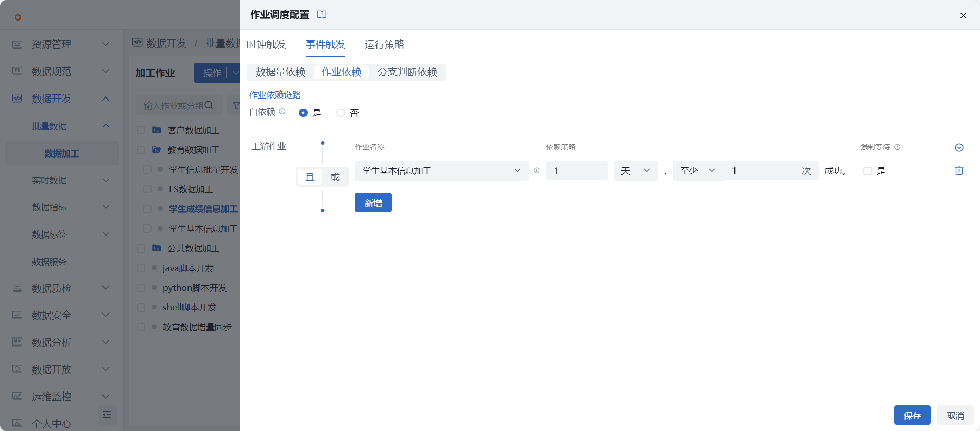Open 数据加工 in the sidebar

62,153
